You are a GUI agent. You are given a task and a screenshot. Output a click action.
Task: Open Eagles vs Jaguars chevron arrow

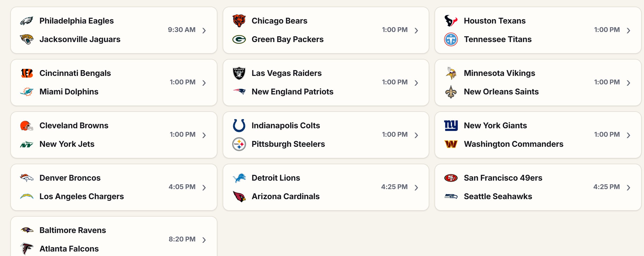(x=204, y=30)
